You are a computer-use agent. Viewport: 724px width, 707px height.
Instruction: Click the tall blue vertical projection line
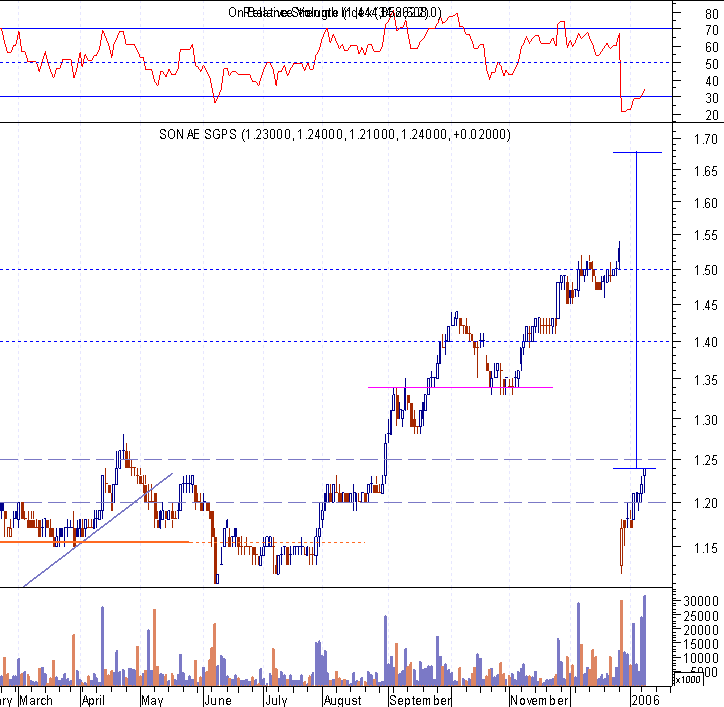click(637, 310)
